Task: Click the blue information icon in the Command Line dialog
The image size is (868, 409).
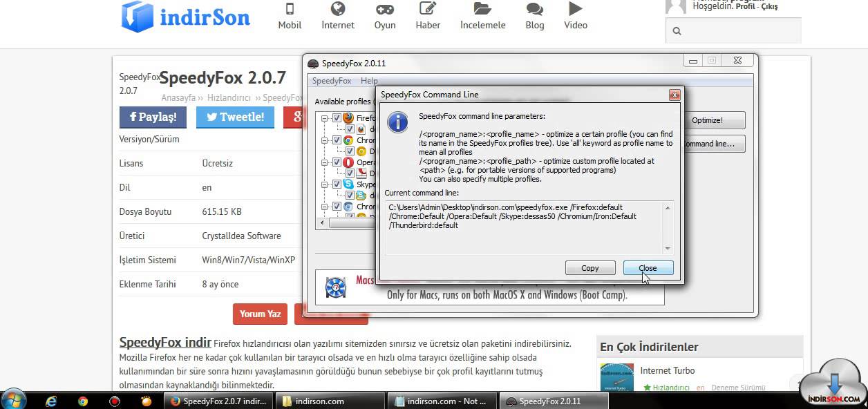Action: coord(397,124)
